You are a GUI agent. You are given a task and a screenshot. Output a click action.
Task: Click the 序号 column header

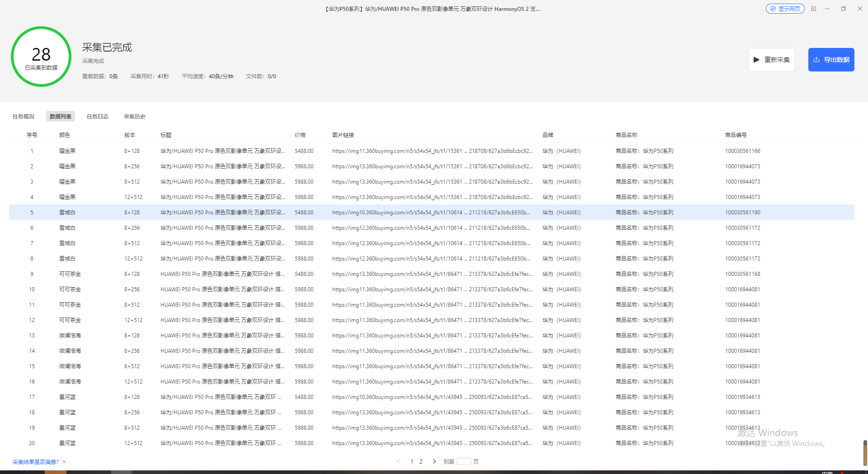click(32, 135)
